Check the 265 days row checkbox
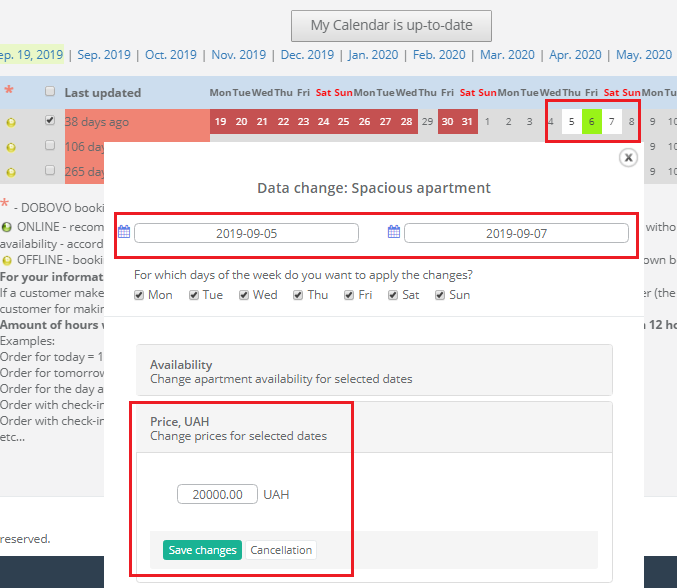This screenshot has width=677, height=588. [50, 170]
